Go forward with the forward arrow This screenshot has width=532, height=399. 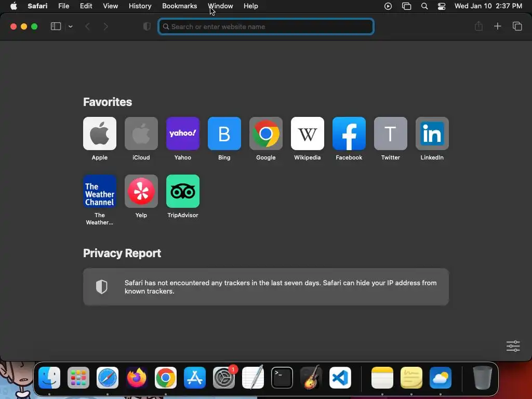point(105,26)
